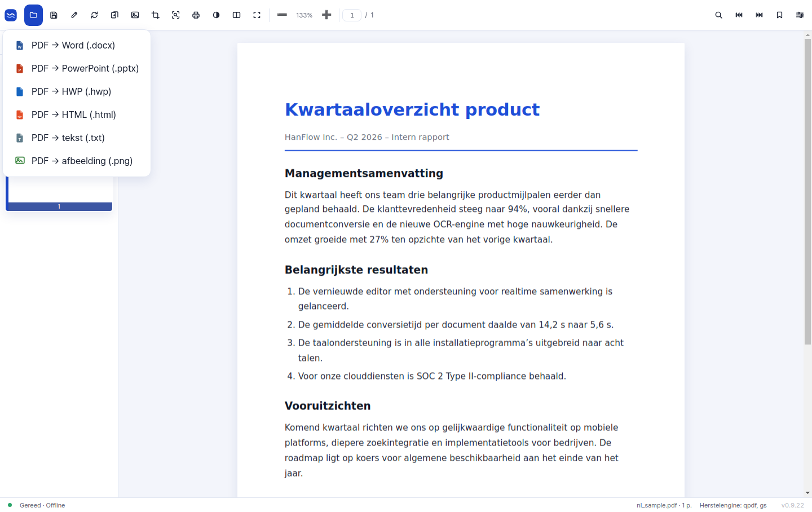Choose PDF → HTML (.html)
This screenshot has width=812, height=512.
point(77,114)
